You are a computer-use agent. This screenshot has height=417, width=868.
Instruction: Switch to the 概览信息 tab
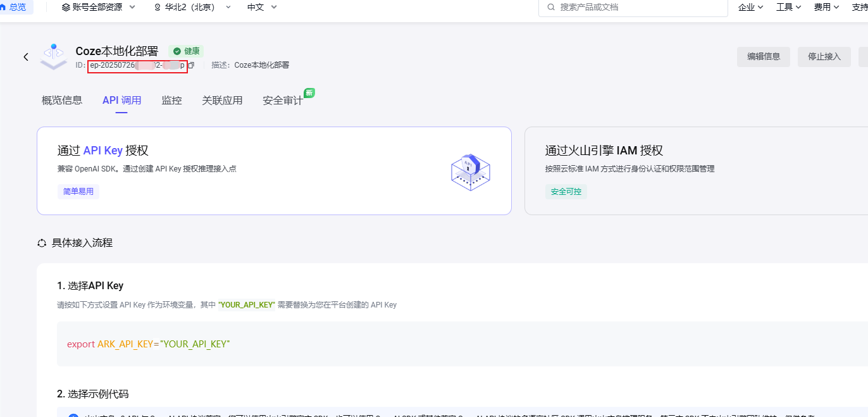coord(62,100)
